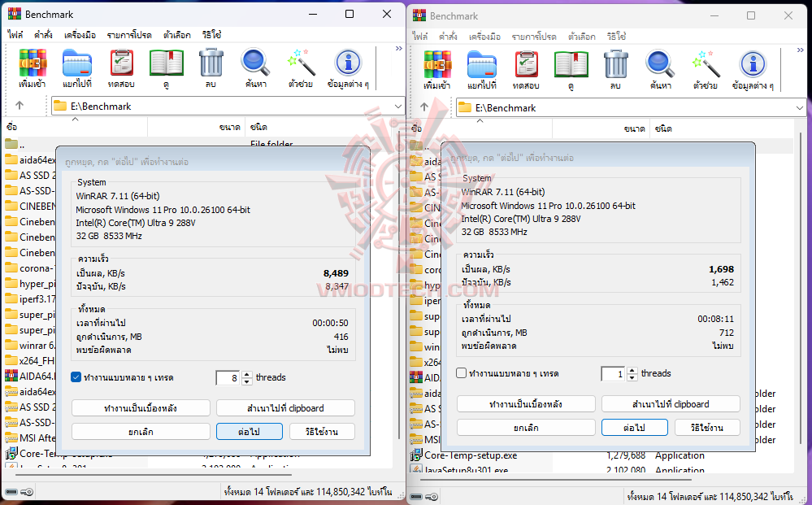Image resolution: width=812 pixels, height=505 pixels.
Task: Click ขนาด (Size) column header in right window
Action: [x=601, y=128]
